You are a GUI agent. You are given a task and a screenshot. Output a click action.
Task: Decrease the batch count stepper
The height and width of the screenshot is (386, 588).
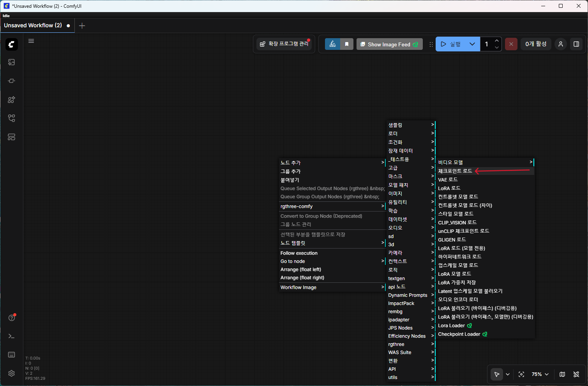point(497,48)
